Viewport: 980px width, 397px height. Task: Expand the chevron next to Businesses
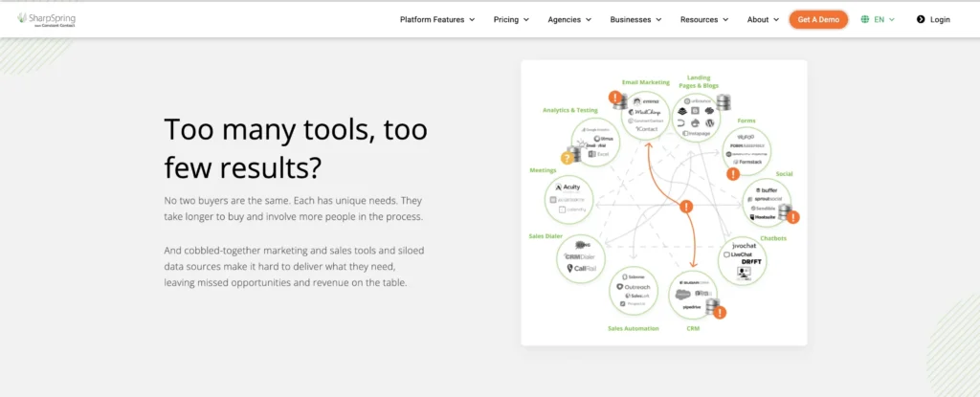(x=658, y=19)
